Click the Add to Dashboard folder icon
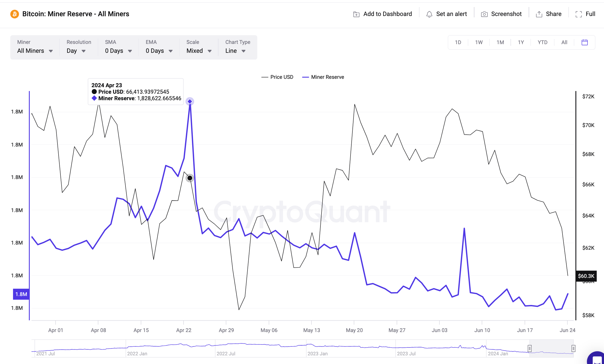Screen dimensions: 604x364 (x=356, y=14)
